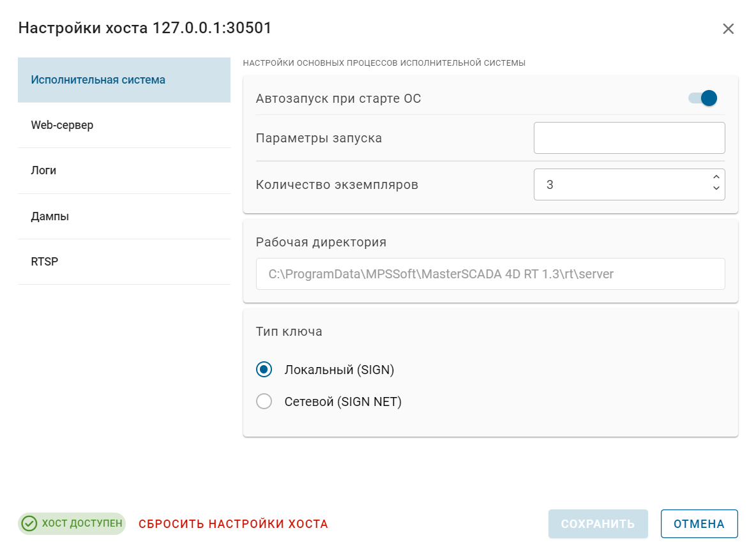
Task: Increase Количество экземпляров with up arrow
Action: pyautogui.click(x=716, y=177)
